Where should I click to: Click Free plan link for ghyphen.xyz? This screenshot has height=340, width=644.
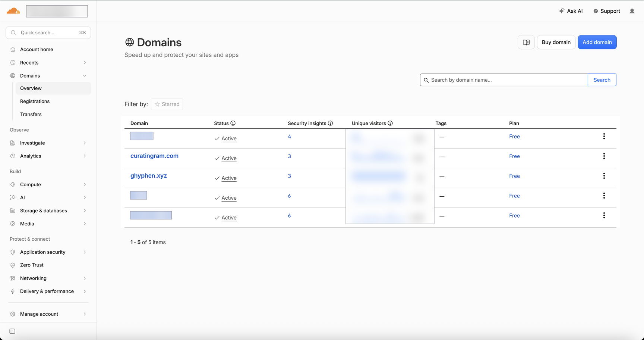click(514, 176)
